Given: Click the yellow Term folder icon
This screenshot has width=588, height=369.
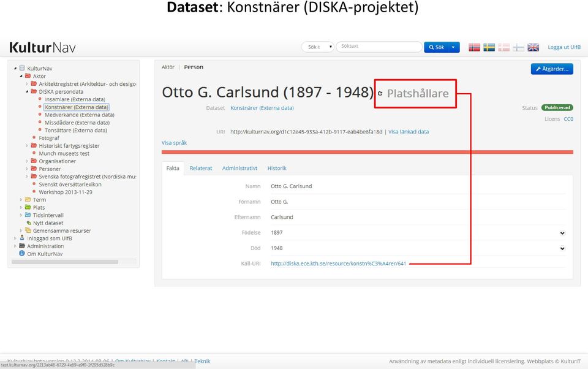Looking at the screenshot, I should pyautogui.click(x=28, y=199).
